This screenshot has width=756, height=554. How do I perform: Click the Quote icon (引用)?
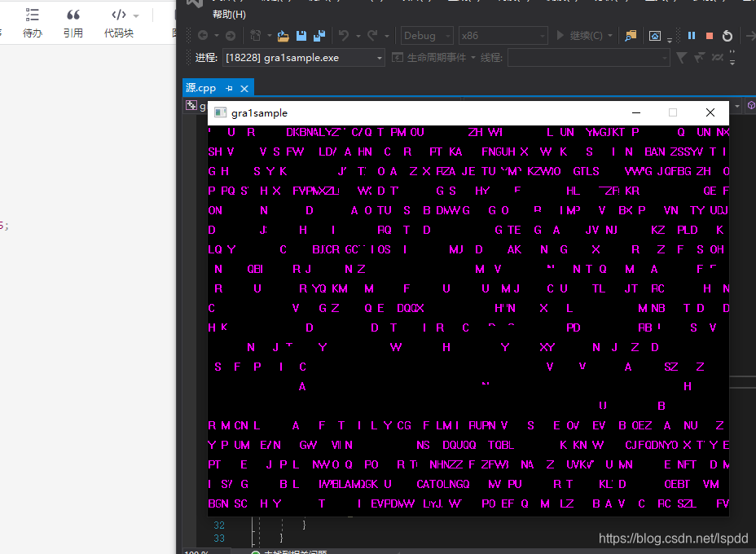[x=73, y=23]
